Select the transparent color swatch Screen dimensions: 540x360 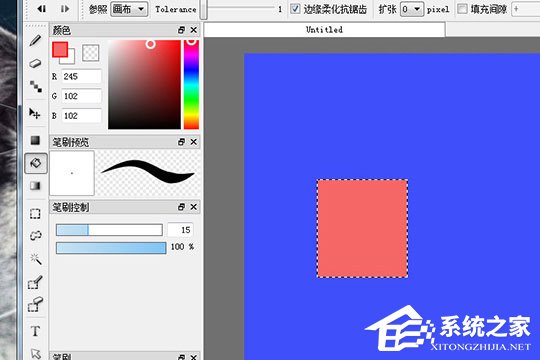click(91, 53)
